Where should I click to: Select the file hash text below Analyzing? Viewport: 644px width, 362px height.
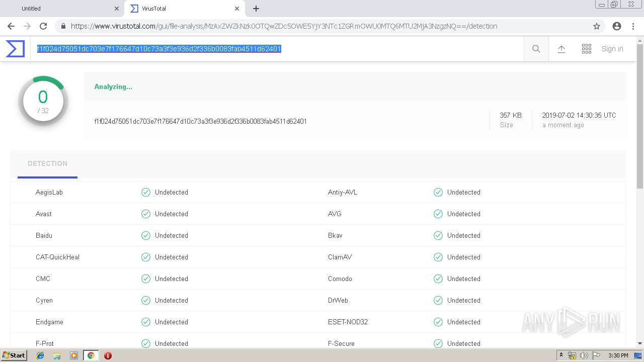[200, 121]
